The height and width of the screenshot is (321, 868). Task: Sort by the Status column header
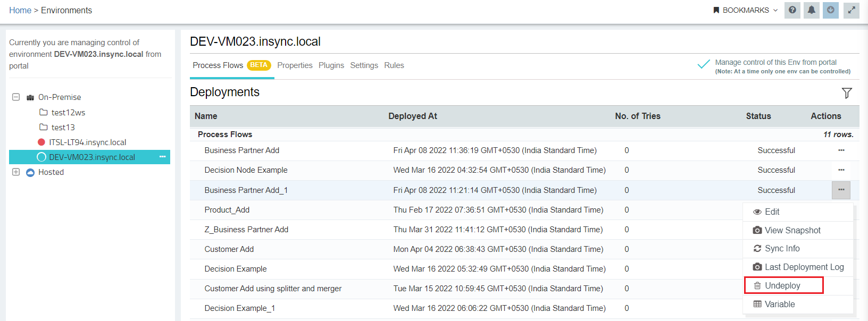[x=758, y=116]
